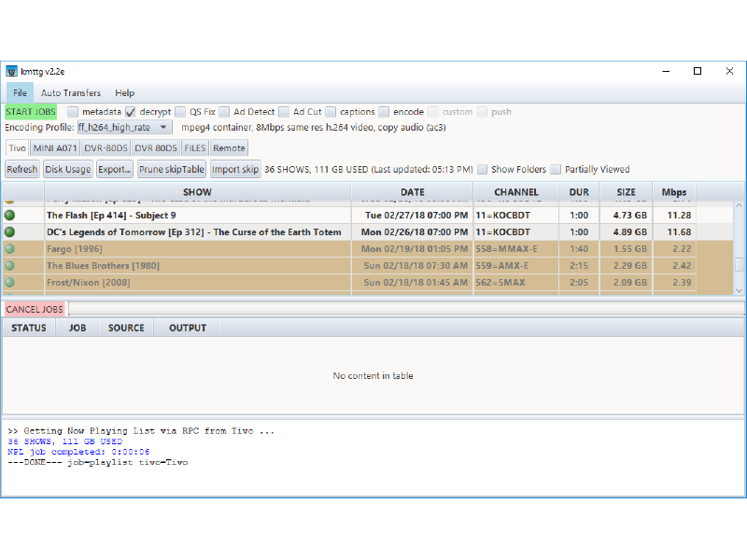Screen dimensions: 747x560
Task: Click the green icon next to Fargo [1996]
Action: (x=10, y=248)
